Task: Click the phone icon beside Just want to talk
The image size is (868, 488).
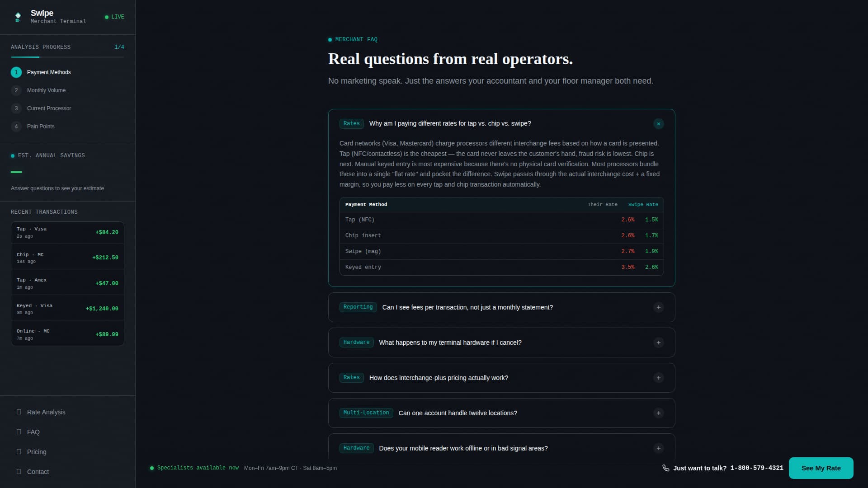Action: [x=665, y=468]
